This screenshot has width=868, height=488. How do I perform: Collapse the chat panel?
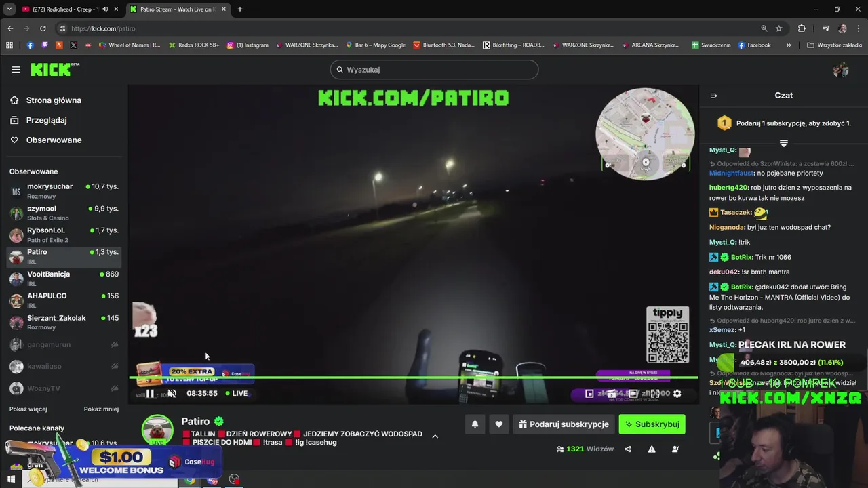point(714,96)
